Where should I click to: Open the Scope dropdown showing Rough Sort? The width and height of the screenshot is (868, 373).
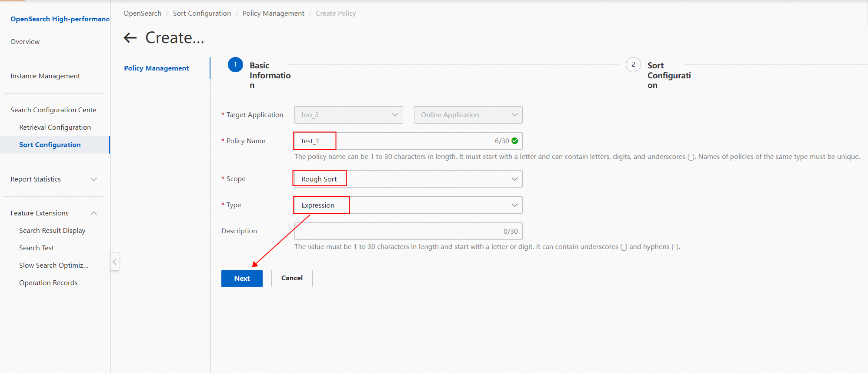408,179
